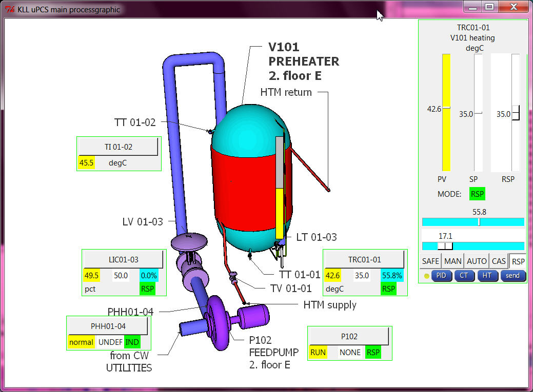This screenshot has height=392, width=533.
Task: Click the SP setpoint slider
Action: click(x=478, y=113)
